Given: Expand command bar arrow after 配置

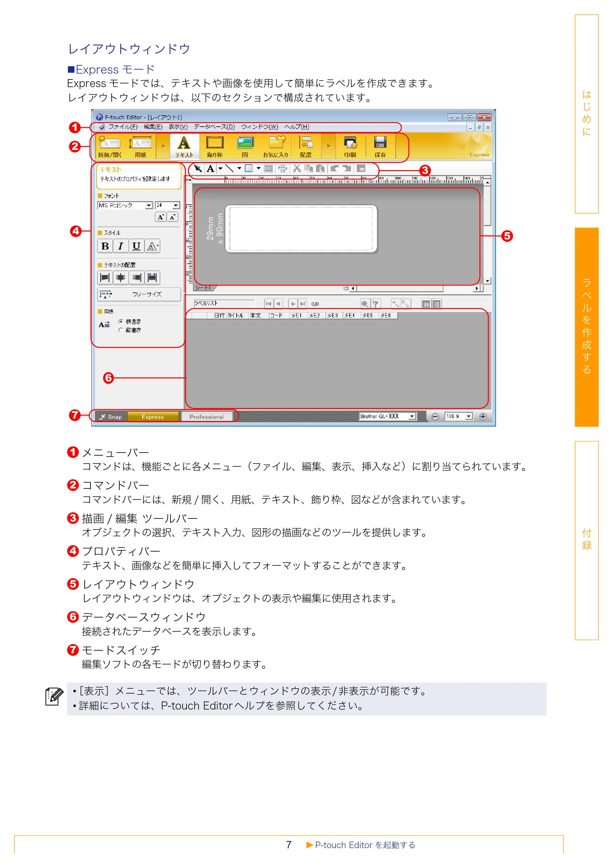Looking at the screenshot, I should click(329, 146).
